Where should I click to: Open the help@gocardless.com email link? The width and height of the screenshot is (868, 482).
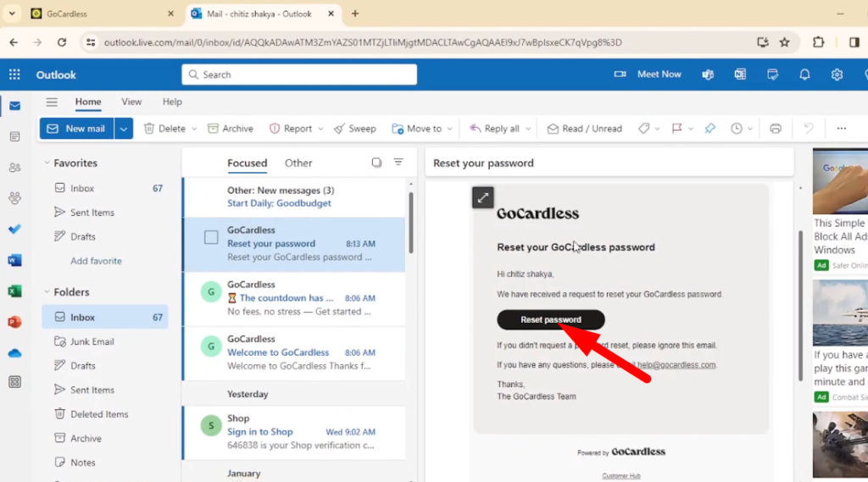click(676, 365)
